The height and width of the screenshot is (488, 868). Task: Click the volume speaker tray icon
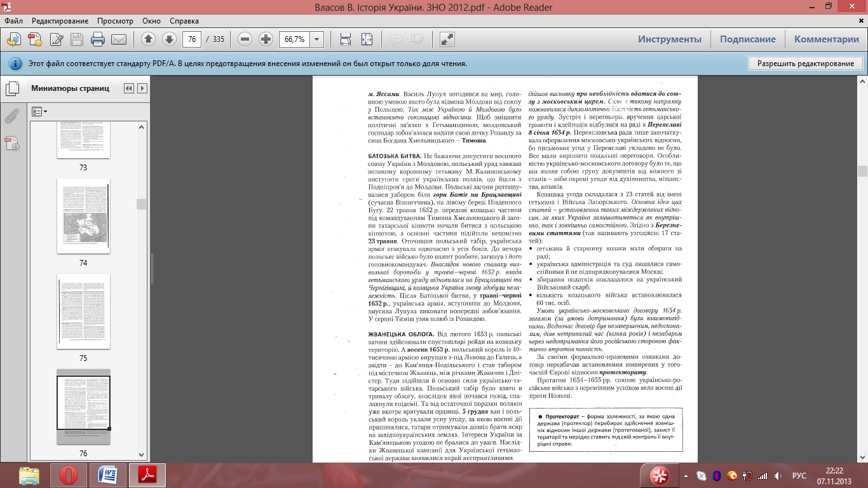click(x=778, y=475)
